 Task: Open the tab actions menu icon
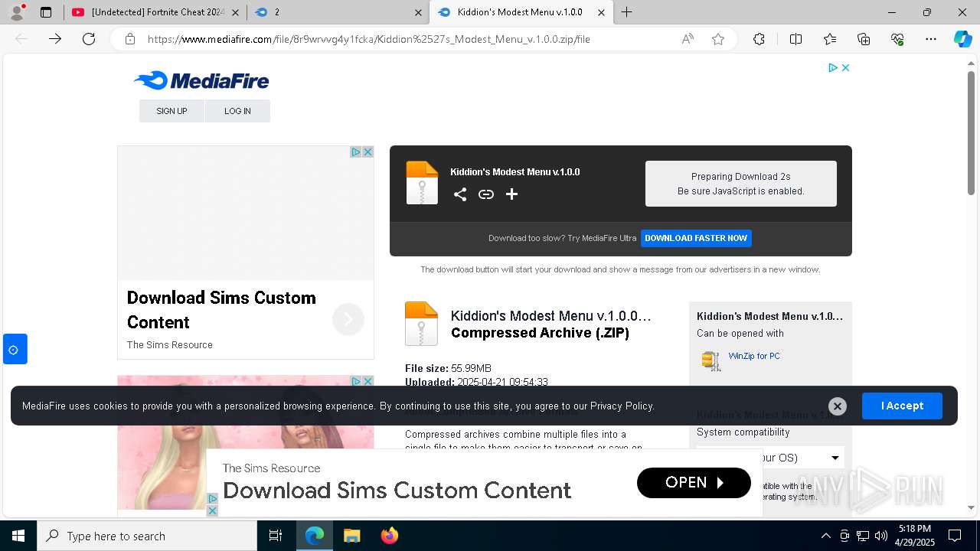click(46, 12)
